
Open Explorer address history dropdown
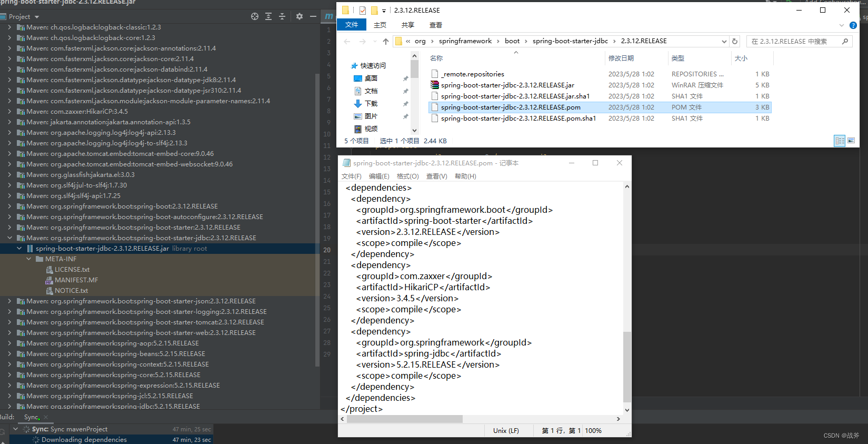724,41
